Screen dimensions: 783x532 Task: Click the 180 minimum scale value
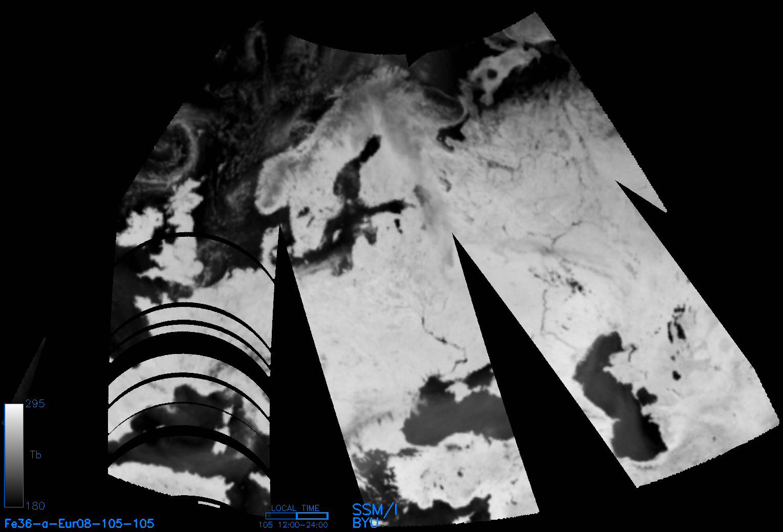pos(35,506)
